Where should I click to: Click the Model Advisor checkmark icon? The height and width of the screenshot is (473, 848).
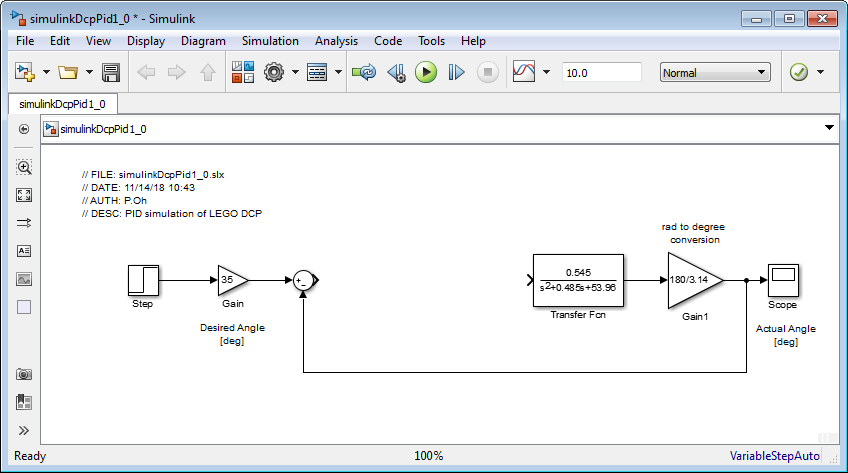[x=799, y=72]
